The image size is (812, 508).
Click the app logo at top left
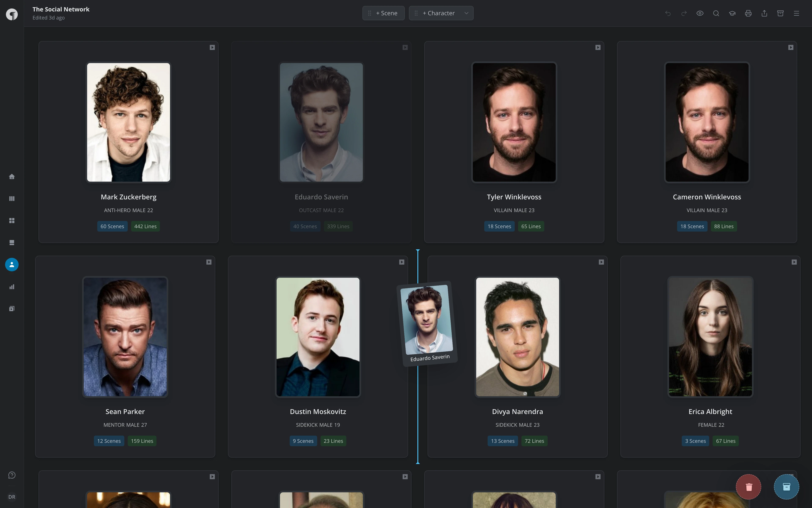coord(12,14)
